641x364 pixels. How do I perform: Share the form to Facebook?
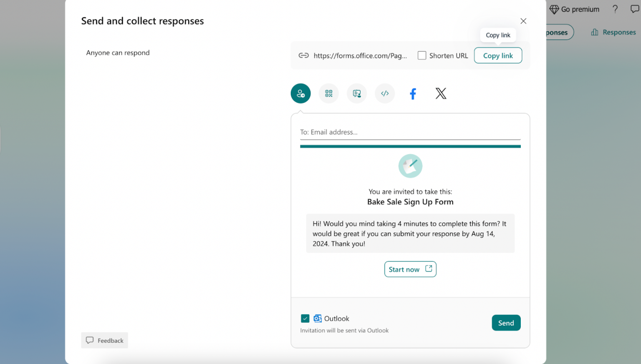pyautogui.click(x=413, y=93)
